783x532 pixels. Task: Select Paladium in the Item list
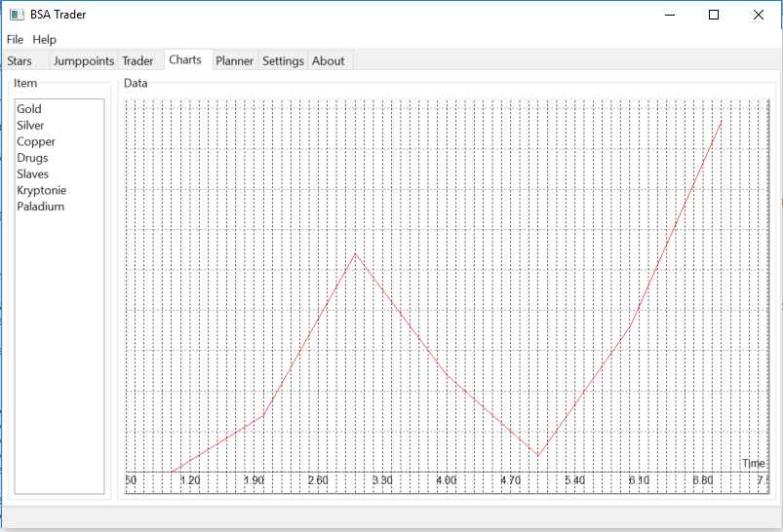41,207
